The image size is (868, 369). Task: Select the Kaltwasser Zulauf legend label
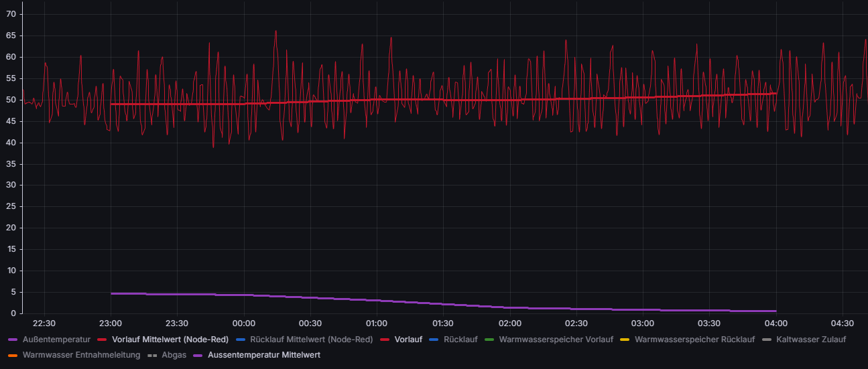click(810, 340)
